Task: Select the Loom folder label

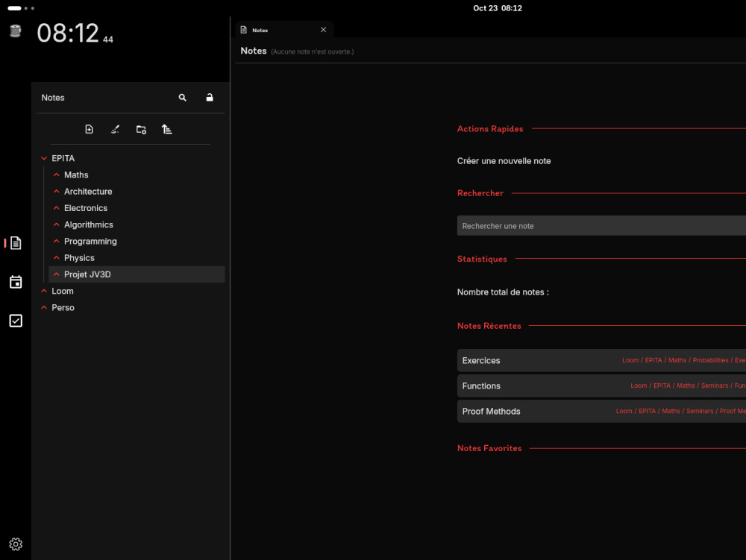Action: (63, 291)
